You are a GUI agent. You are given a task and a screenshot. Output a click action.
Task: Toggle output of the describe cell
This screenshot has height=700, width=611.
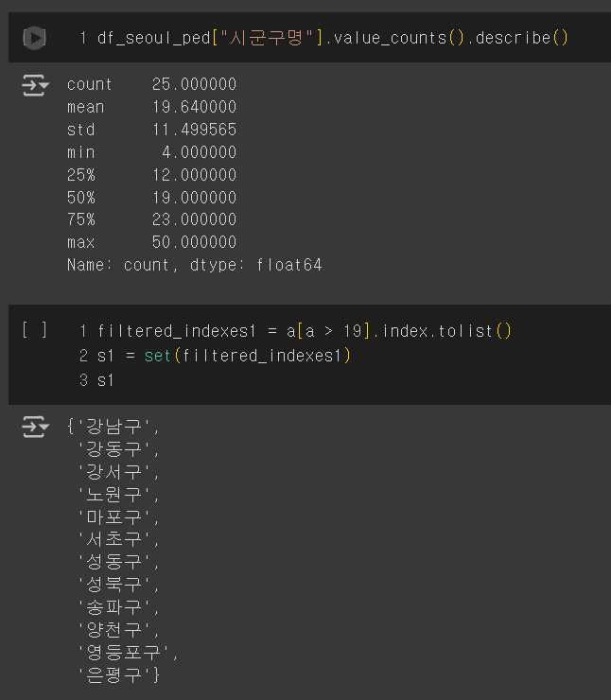(35, 85)
